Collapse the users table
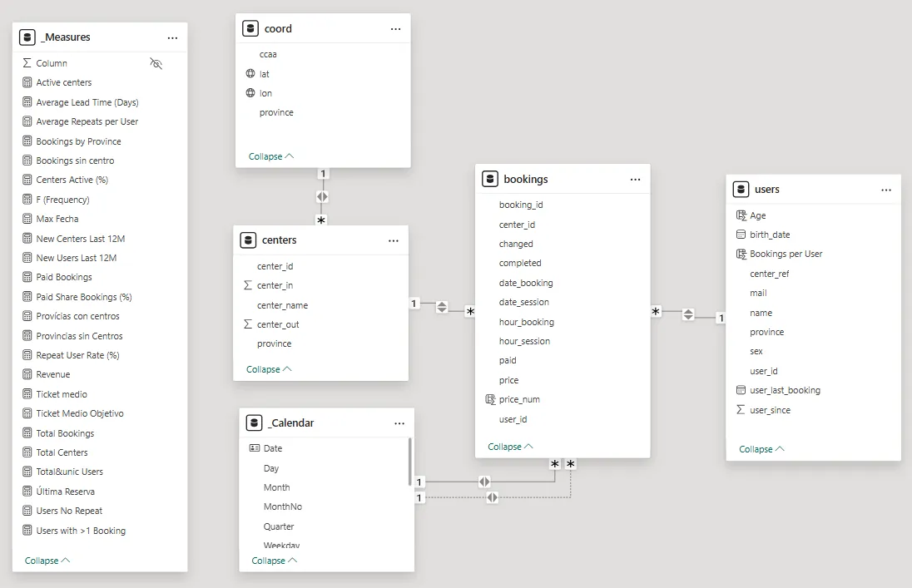912x588 pixels. tap(761, 449)
